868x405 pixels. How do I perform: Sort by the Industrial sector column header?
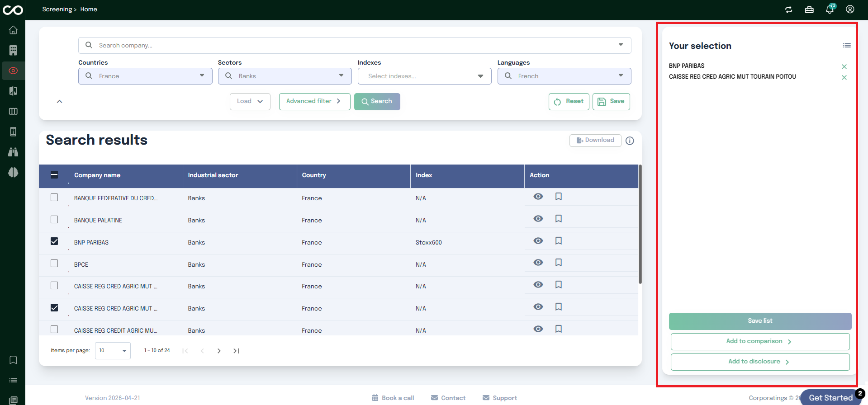click(x=213, y=175)
